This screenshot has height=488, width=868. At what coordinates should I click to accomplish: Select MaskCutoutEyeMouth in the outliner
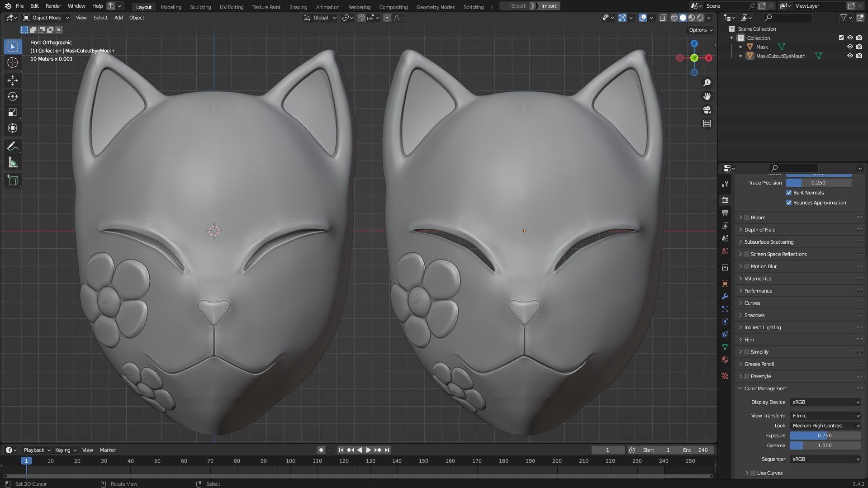pyautogui.click(x=780, y=56)
